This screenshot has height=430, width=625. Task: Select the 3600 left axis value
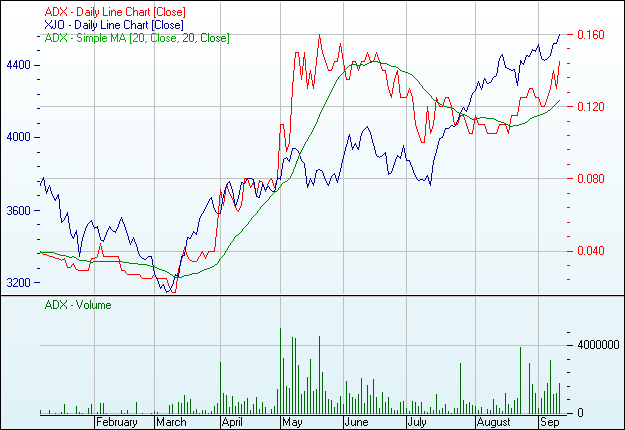point(18,211)
